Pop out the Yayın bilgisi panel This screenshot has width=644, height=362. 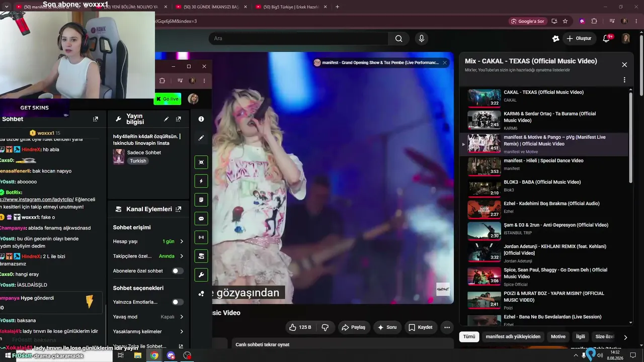coord(178,119)
